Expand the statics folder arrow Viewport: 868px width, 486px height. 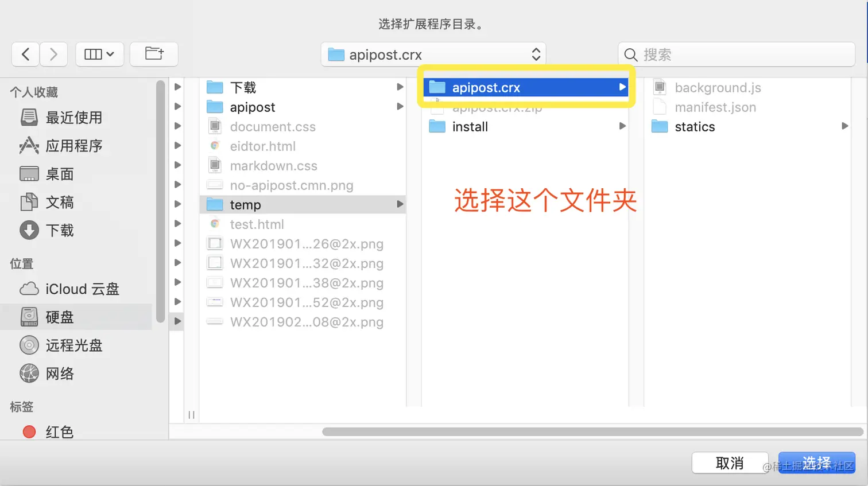pyautogui.click(x=844, y=126)
